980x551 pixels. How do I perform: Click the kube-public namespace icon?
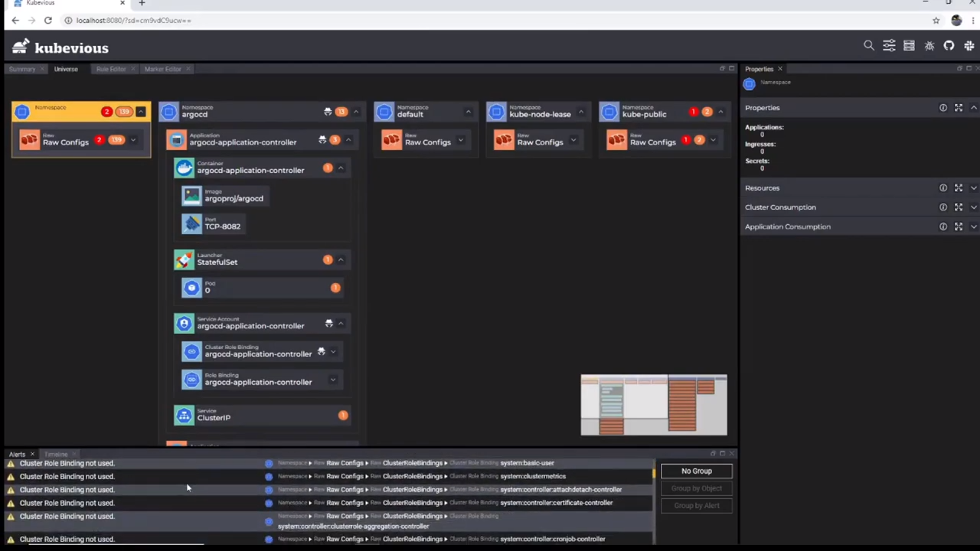pyautogui.click(x=609, y=112)
